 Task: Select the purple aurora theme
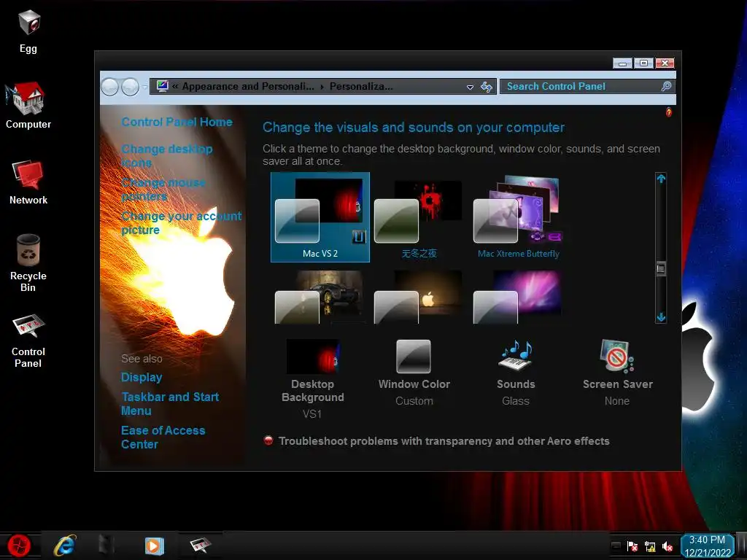pyautogui.click(x=517, y=297)
